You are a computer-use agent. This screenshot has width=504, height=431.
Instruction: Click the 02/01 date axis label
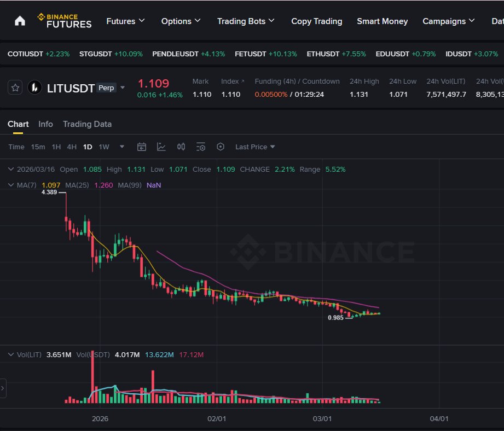pyautogui.click(x=217, y=419)
